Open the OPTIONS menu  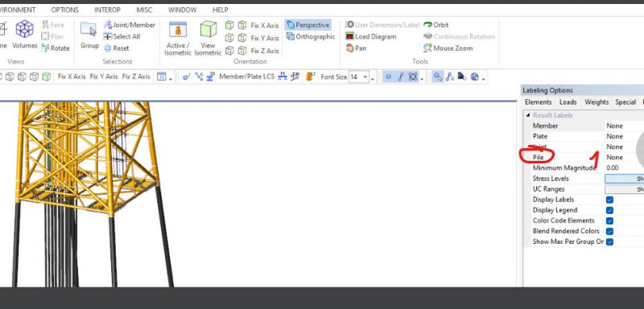click(65, 10)
